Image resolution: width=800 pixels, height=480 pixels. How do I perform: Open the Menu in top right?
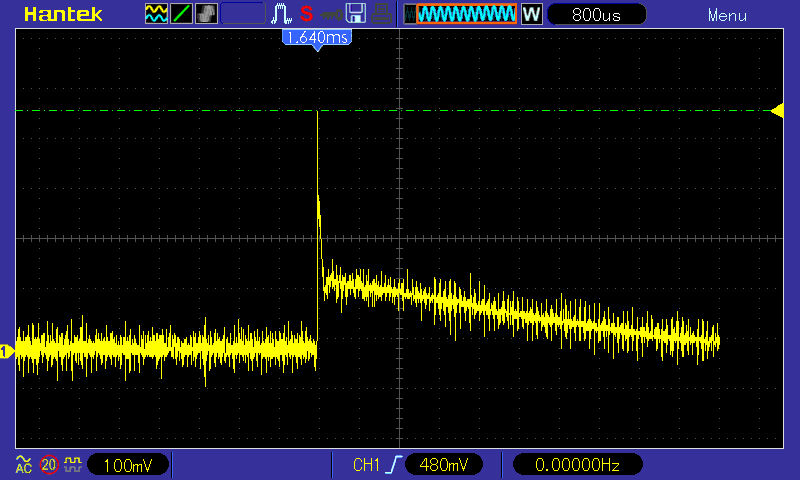point(727,15)
